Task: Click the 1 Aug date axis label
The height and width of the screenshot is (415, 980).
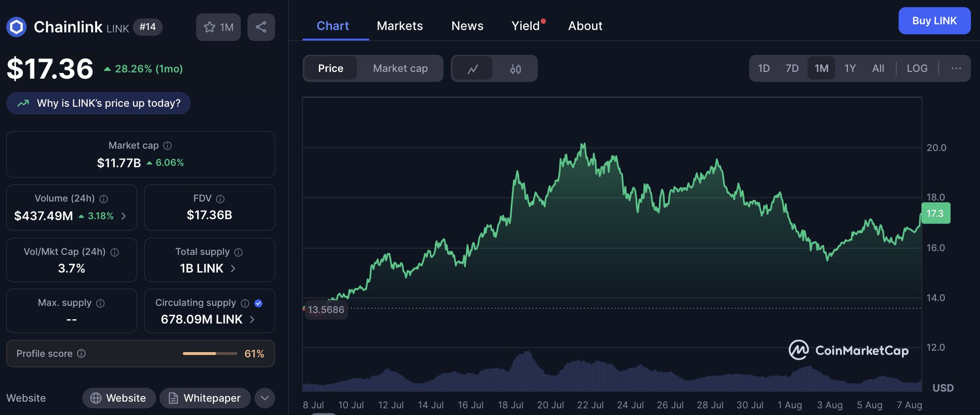Action: click(790, 405)
